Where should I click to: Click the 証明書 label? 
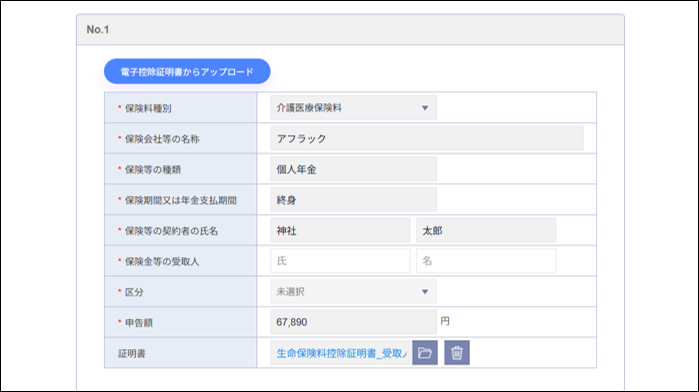pos(132,354)
